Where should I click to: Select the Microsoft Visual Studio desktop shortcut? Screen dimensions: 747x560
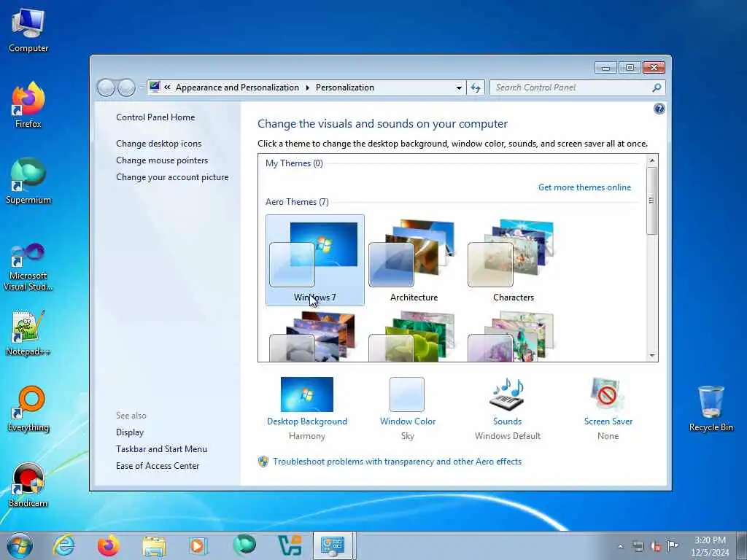click(x=28, y=267)
